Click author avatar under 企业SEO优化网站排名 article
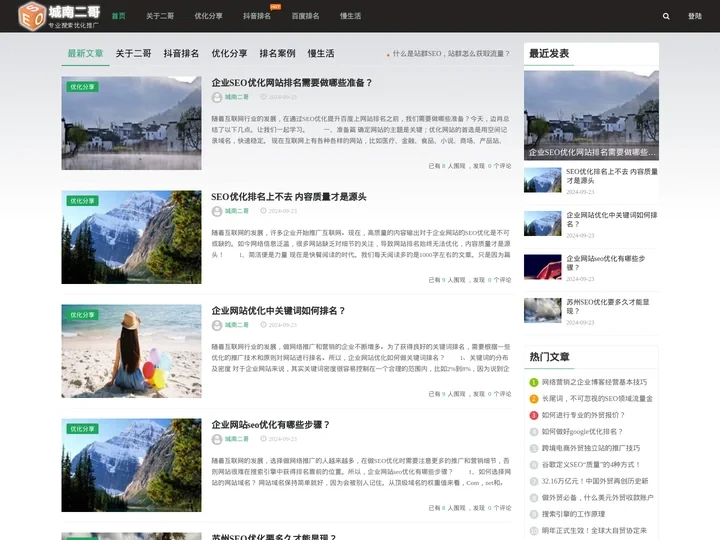The width and height of the screenshot is (720, 540). 217,97
